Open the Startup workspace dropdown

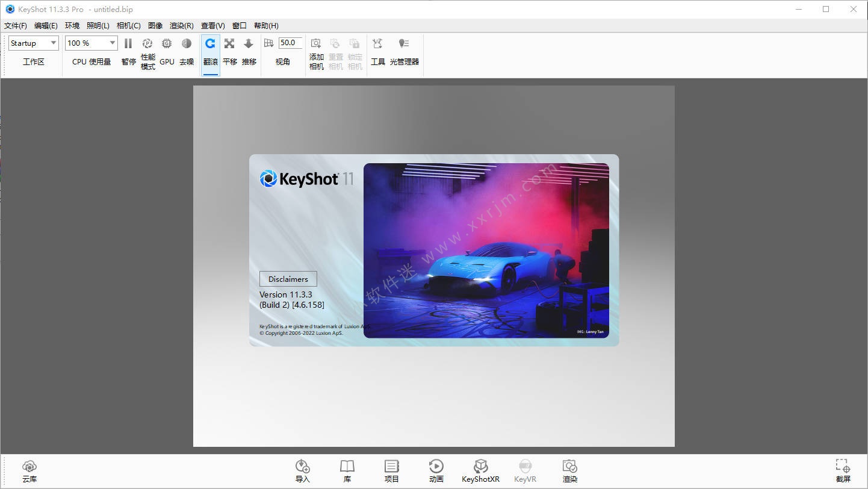pyautogui.click(x=34, y=43)
